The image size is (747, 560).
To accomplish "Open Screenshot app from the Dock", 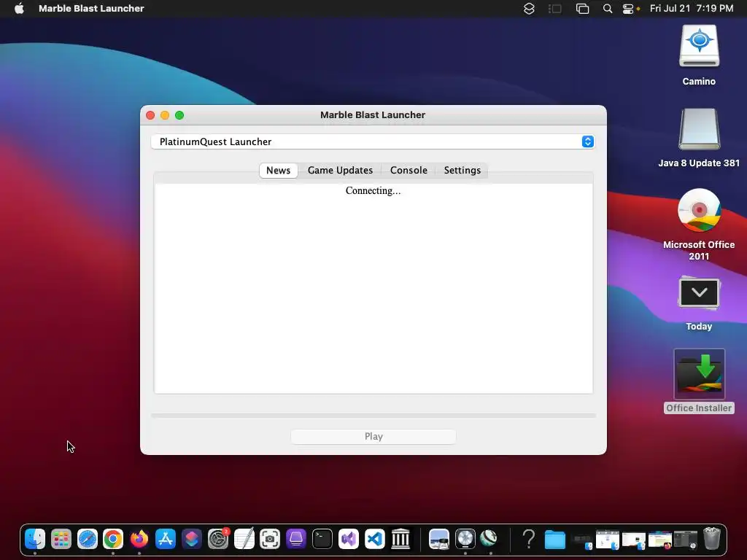I will [270, 539].
